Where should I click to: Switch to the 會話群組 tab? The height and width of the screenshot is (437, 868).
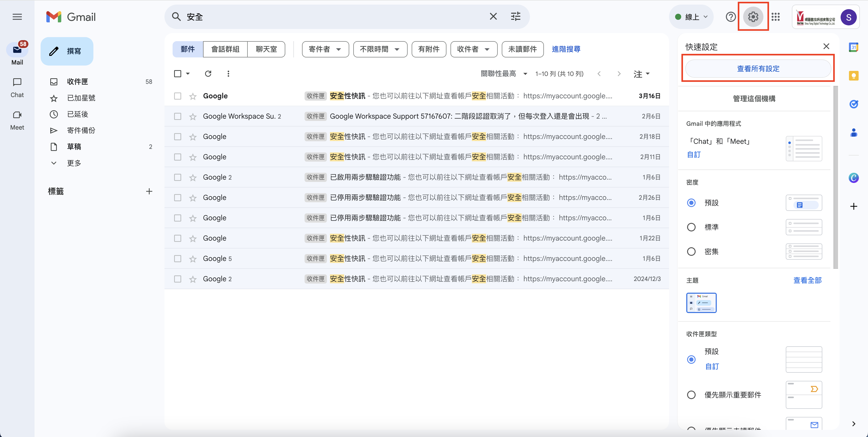225,49
